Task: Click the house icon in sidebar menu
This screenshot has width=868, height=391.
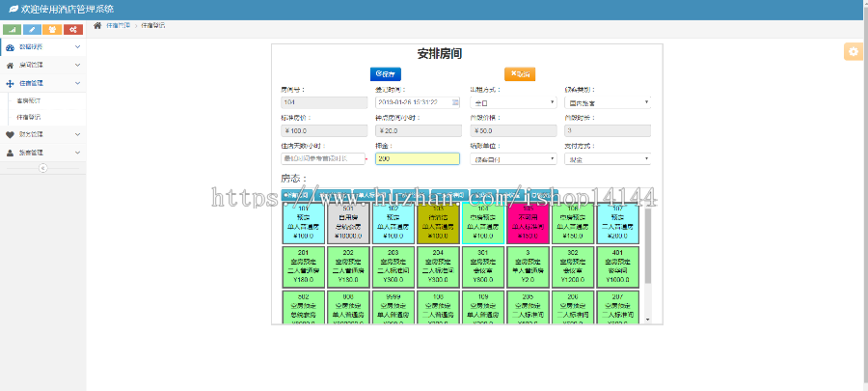Action: 10,66
